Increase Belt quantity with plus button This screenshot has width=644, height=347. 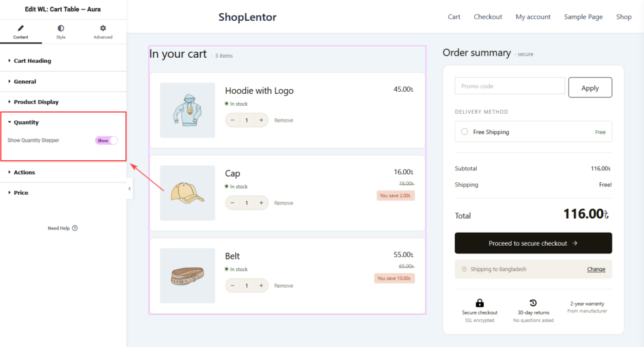pos(261,285)
